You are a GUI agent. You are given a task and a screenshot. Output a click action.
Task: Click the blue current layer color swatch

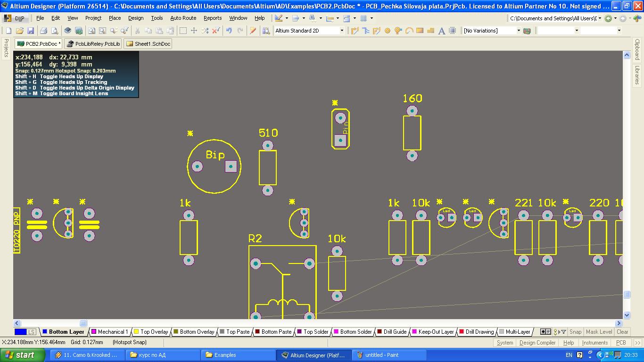pyautogui.click(x=21, y=332)
